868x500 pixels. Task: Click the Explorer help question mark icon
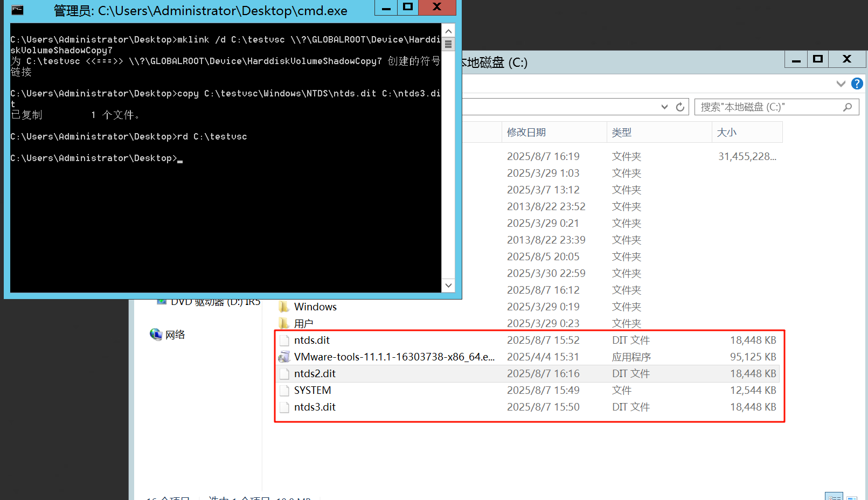(857, 84)
